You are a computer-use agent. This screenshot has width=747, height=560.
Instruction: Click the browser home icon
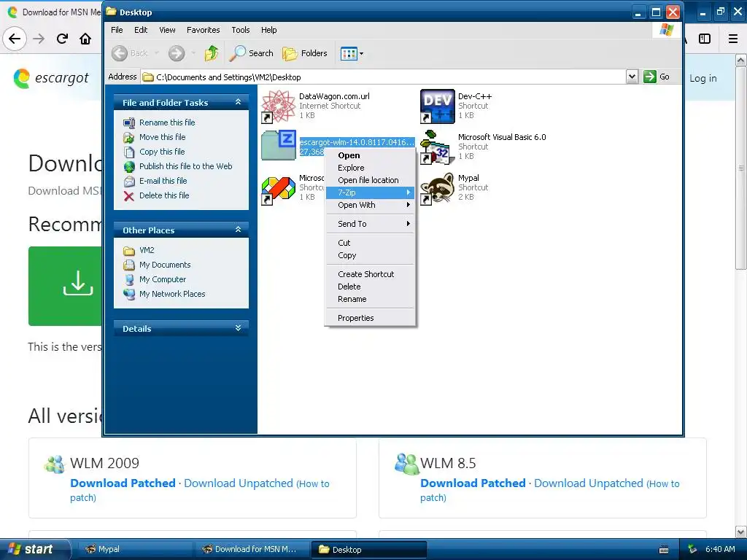click(85, 39)
